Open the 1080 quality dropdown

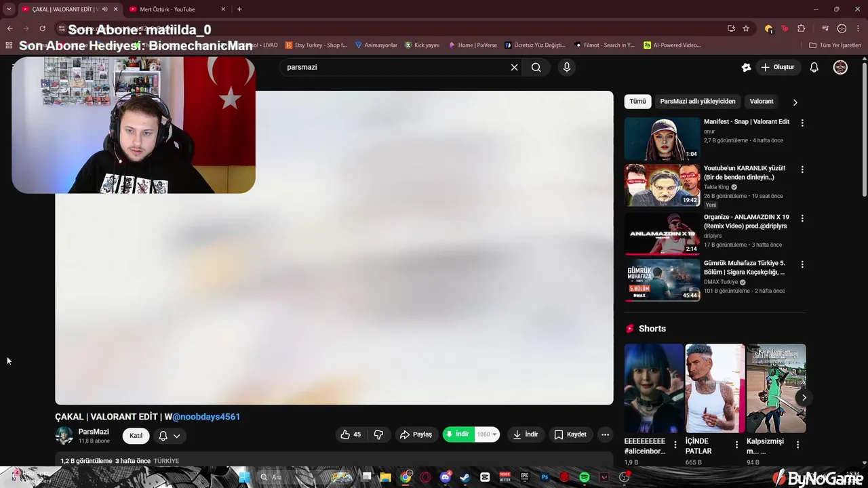487,434
